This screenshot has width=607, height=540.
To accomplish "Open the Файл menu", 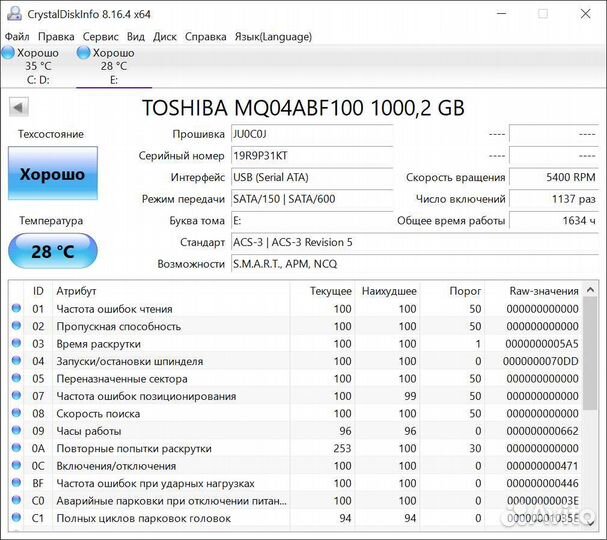I will 17,37.
